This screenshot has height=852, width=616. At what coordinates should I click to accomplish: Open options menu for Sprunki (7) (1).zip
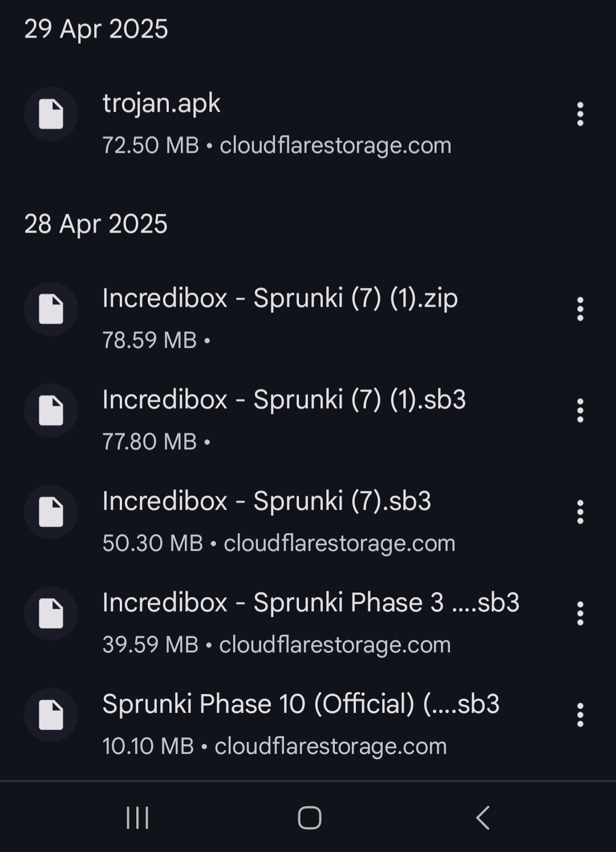(580, 309)
